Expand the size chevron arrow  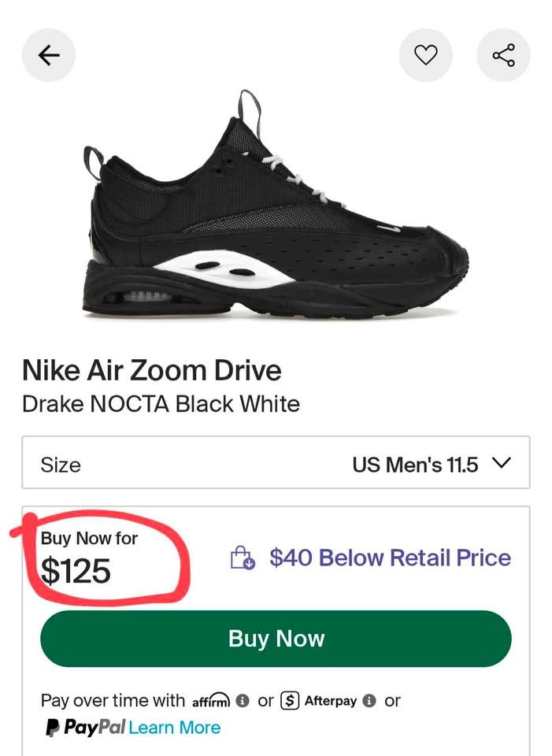click(501, 463)
